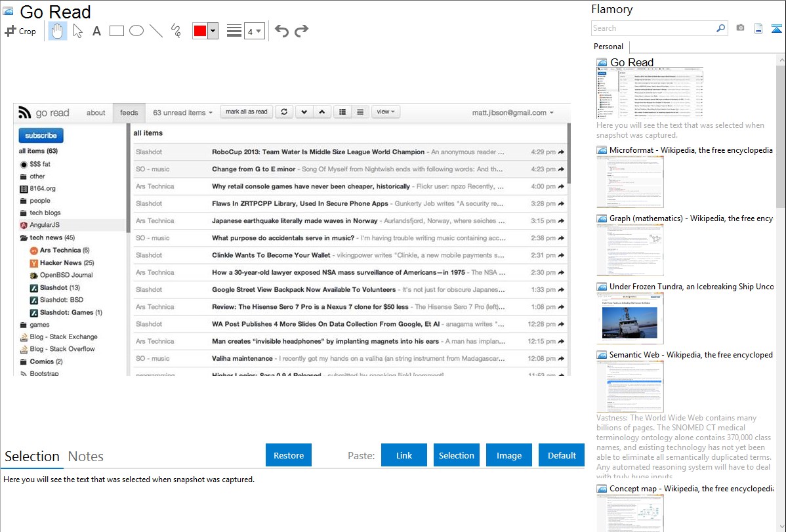Click the down chevron button in the snapshot toolbar
The width and height of the screenshot is (786, 532).
tap(304, 112)
